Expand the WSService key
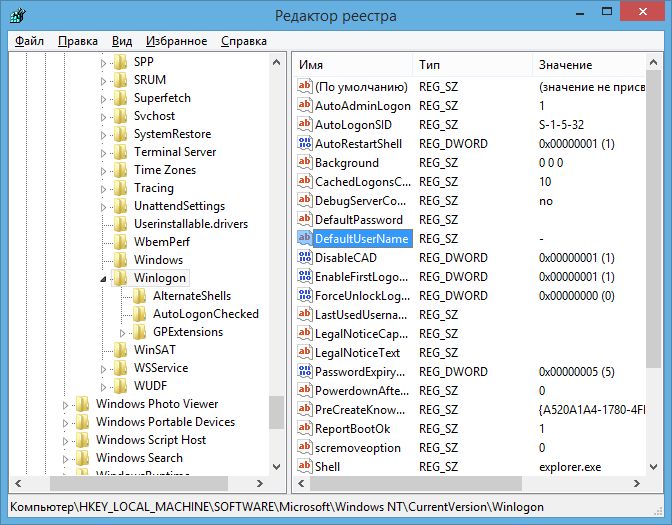The image size is (672, 525). tap(103, 369)
